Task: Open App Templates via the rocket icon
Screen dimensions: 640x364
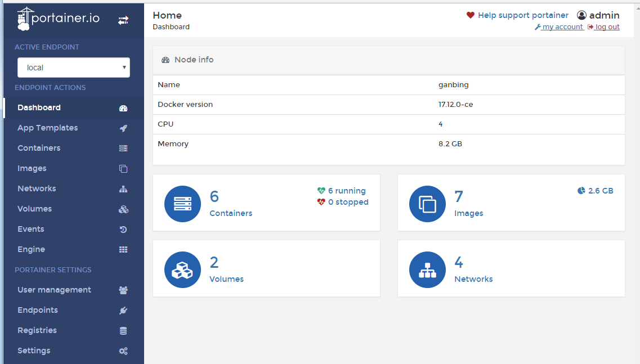Action: pos(123,128)
